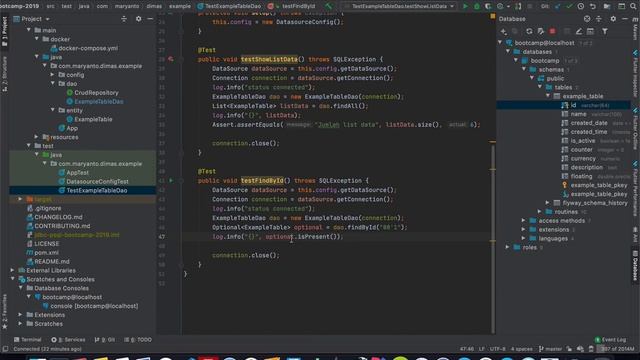Expand flyway_schema_history table
The height and width of the screenshot is (360, 640).
point(548,203)
